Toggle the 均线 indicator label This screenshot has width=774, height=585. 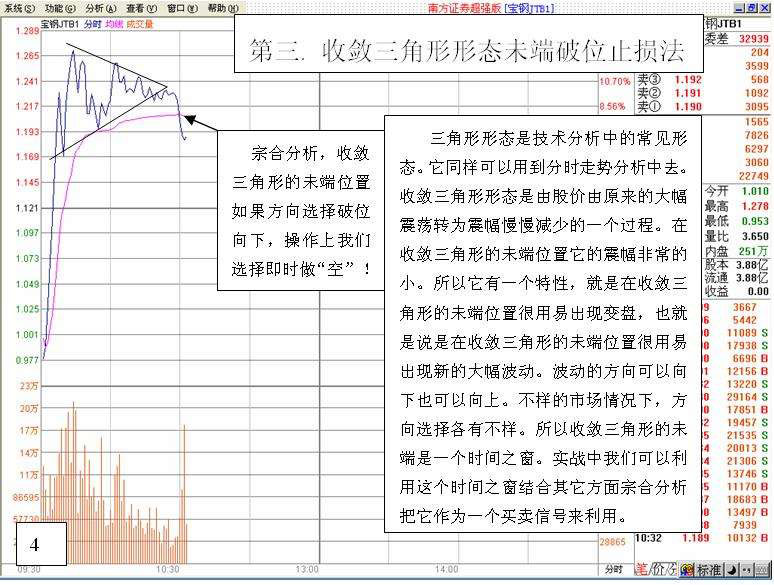click(115, 22)
